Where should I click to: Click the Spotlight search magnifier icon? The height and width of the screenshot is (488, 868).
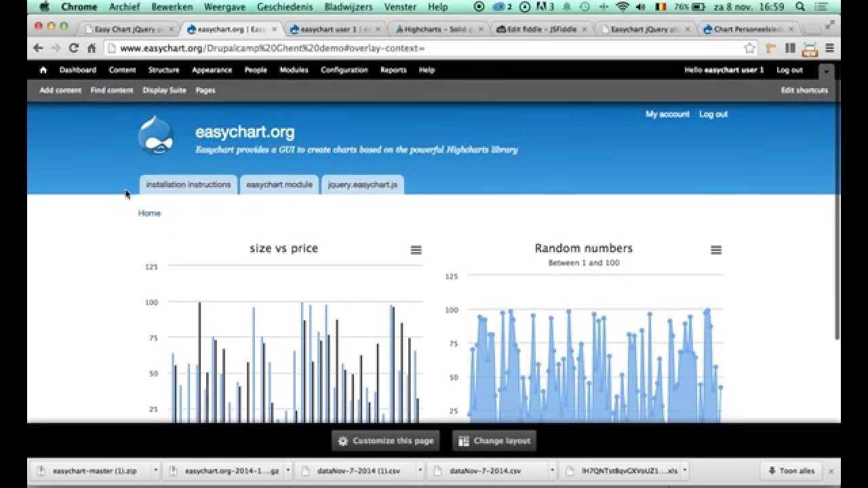click(x=801, y=7)
